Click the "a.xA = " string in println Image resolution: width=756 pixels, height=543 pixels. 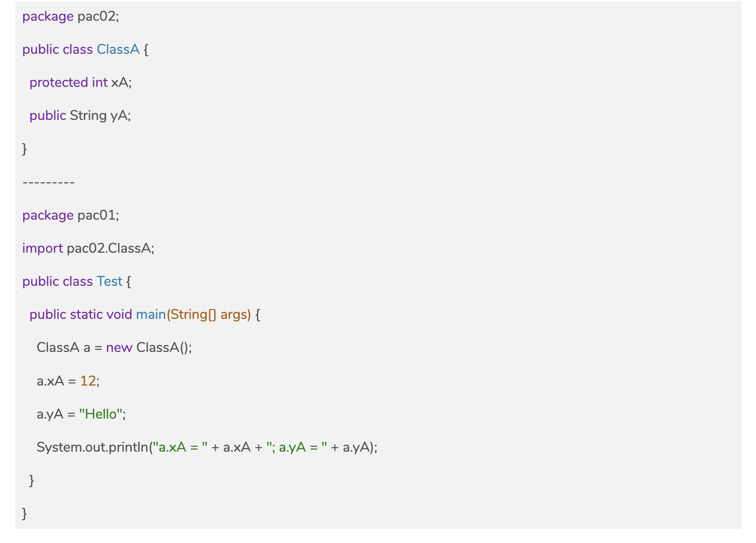point(180,447)
